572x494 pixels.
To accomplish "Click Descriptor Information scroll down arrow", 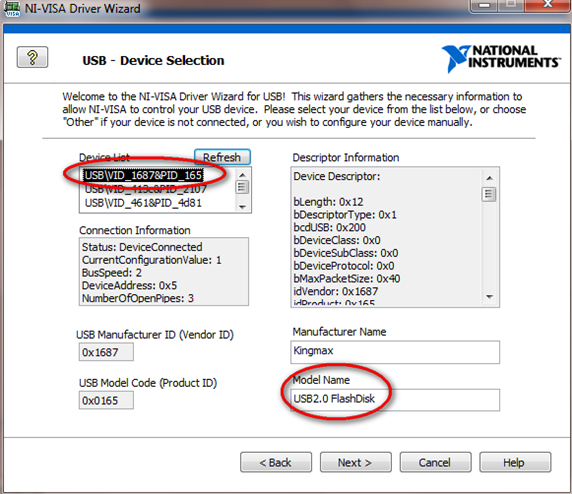I will point(490,296).
